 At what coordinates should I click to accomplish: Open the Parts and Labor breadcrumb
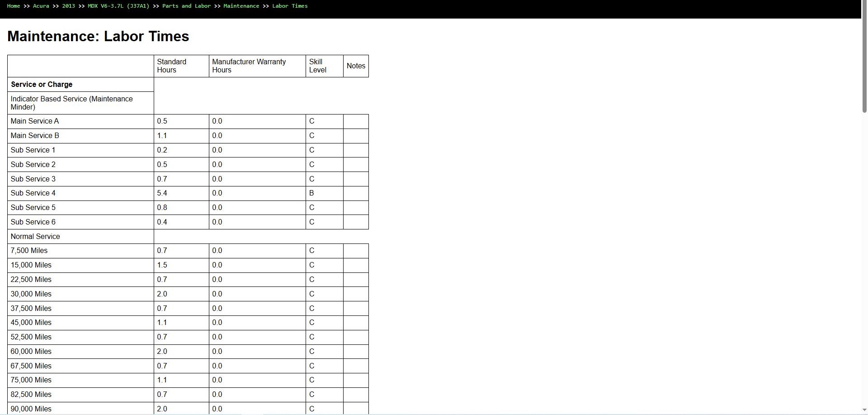[x=186, y=6]
